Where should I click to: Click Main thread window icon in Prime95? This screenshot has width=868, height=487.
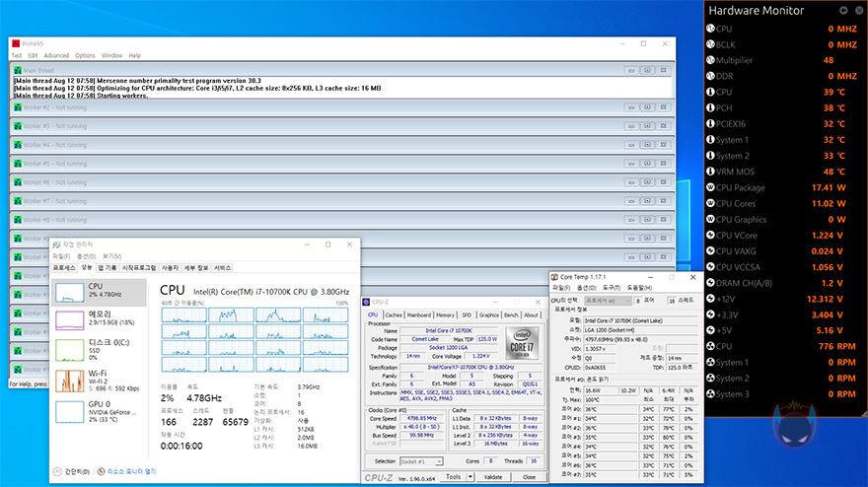[18, 70]
